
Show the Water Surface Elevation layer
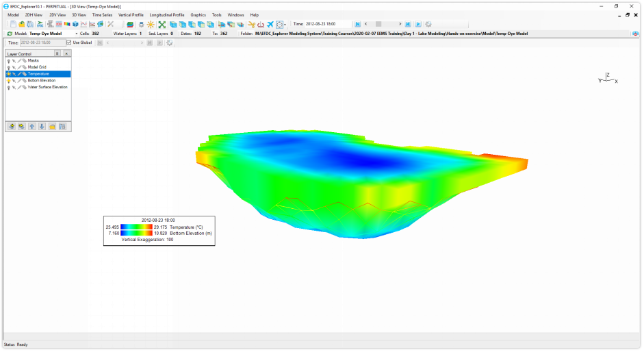tap(9, 87)
